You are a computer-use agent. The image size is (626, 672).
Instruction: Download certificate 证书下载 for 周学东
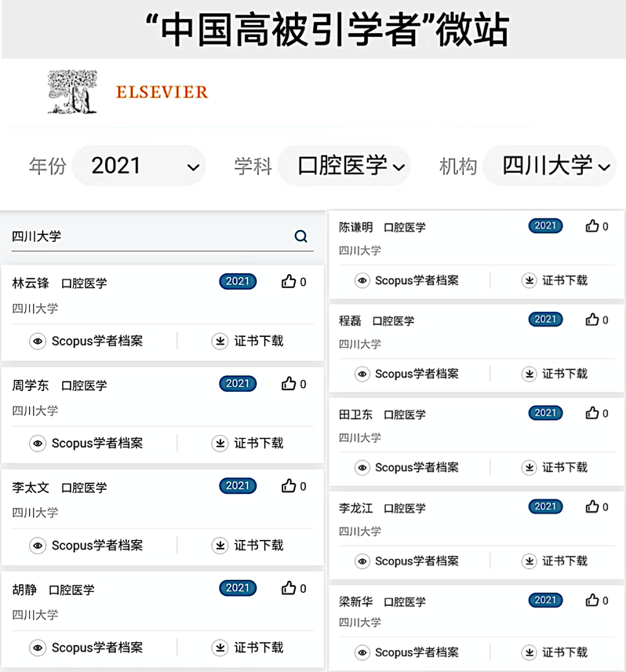(258, 443)
